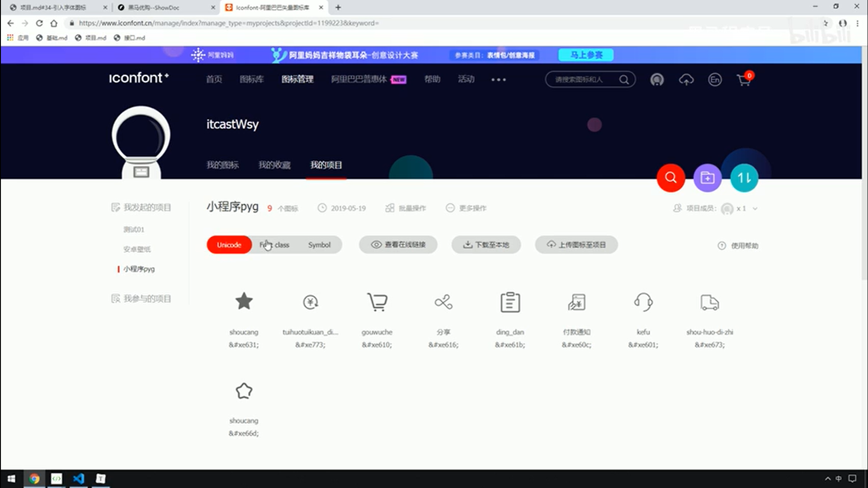Select the gouwuche cart icon

377,302
